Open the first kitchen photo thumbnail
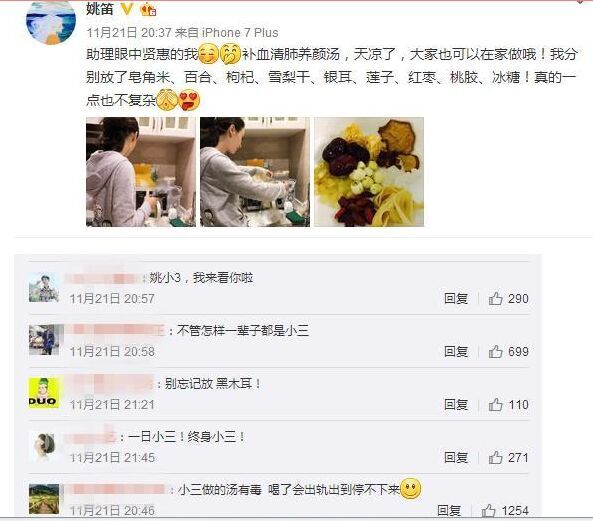The height and width of the screenshot is (521, 593). click(141, 172)
